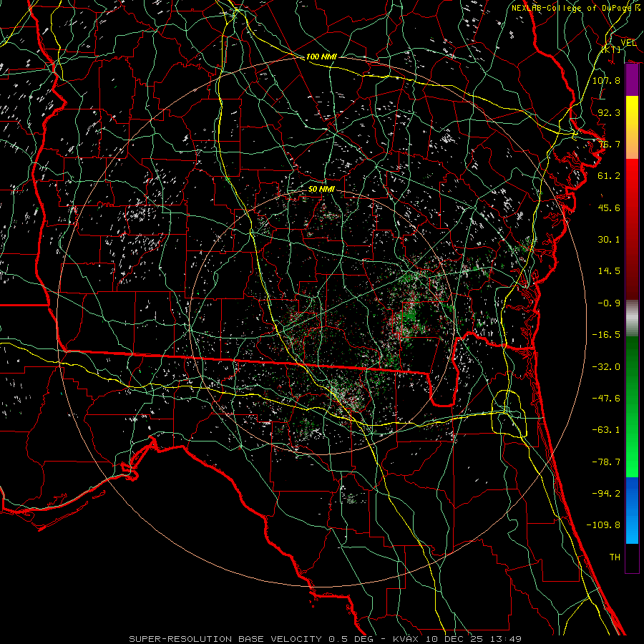
Task: Click the TH legend label
Action: pyautogui.click(x=615, y=557)
